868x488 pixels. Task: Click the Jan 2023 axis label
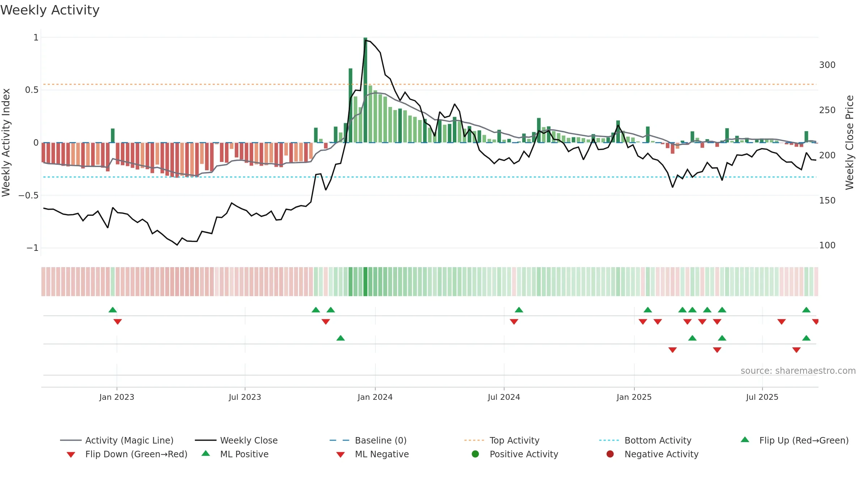point(117,397)
